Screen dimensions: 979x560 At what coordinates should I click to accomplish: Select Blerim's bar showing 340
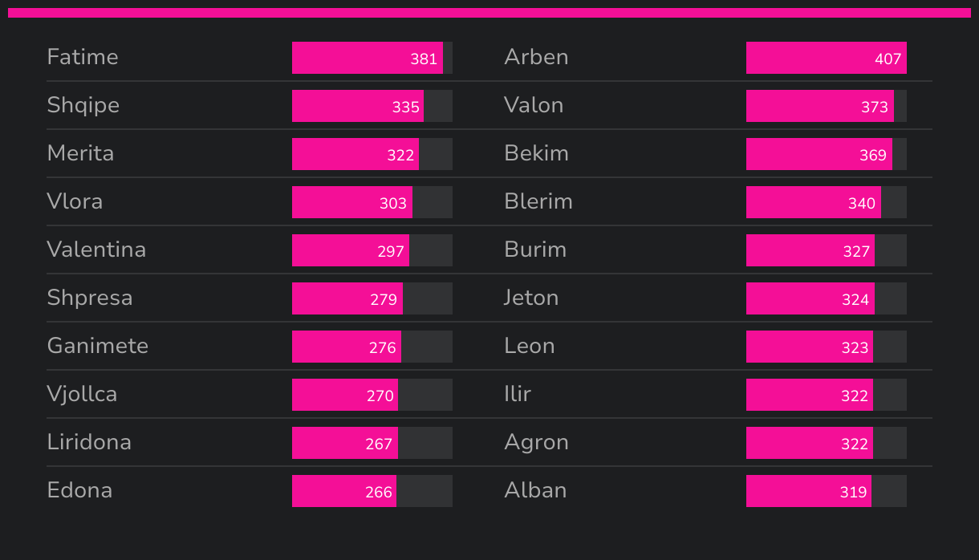click(814, 202)
